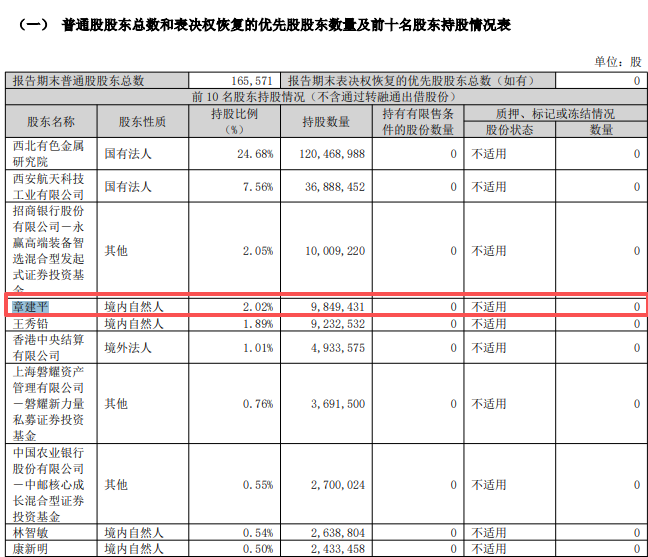Click header 质押、标记或冻结情况
The width and height of the screenshot is (648, 557).
555,113
